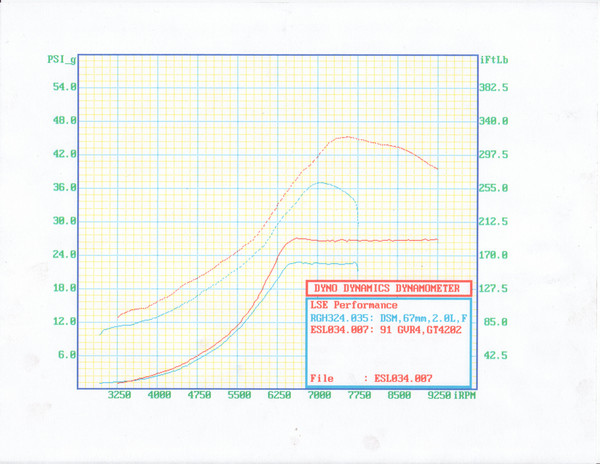Click the 340.0 torque axis value
This screenshot has height=464, width=600.
tap(494, 121)
